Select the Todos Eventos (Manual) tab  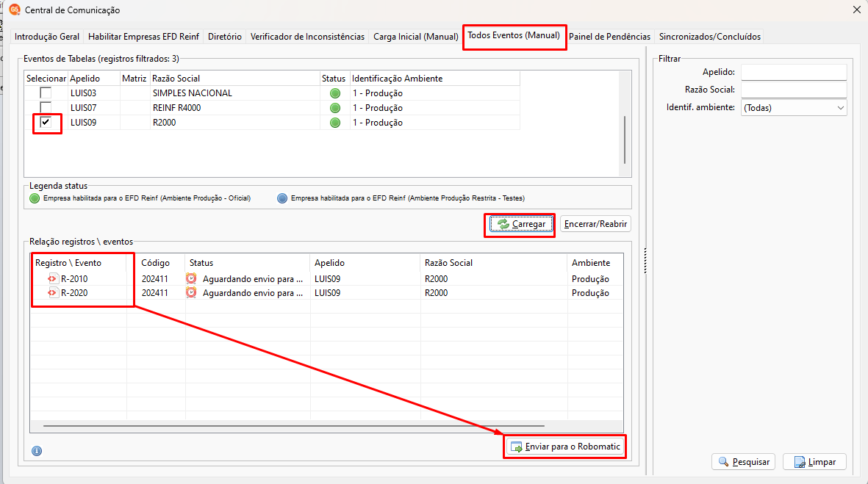tap(514, 35)
